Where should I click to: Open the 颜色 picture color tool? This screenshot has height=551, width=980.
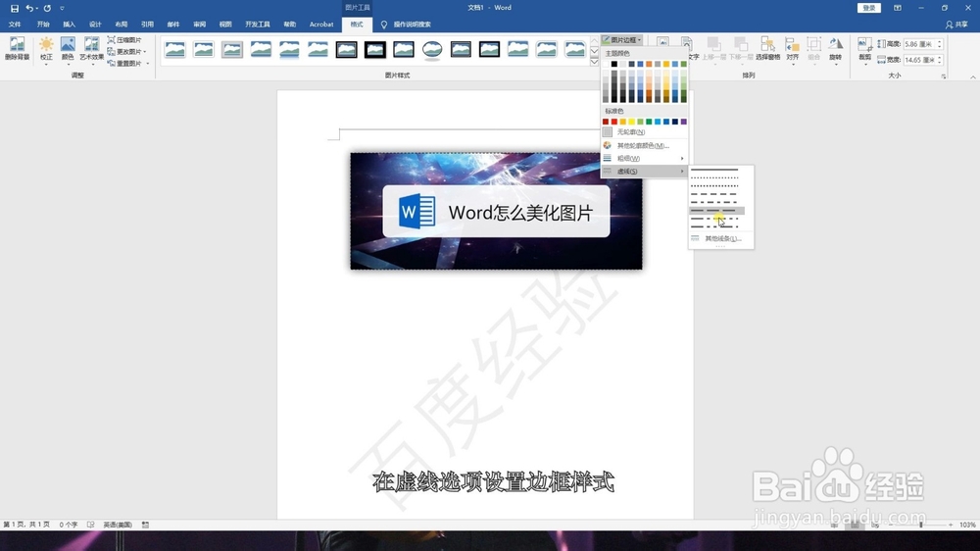[68, 50]
